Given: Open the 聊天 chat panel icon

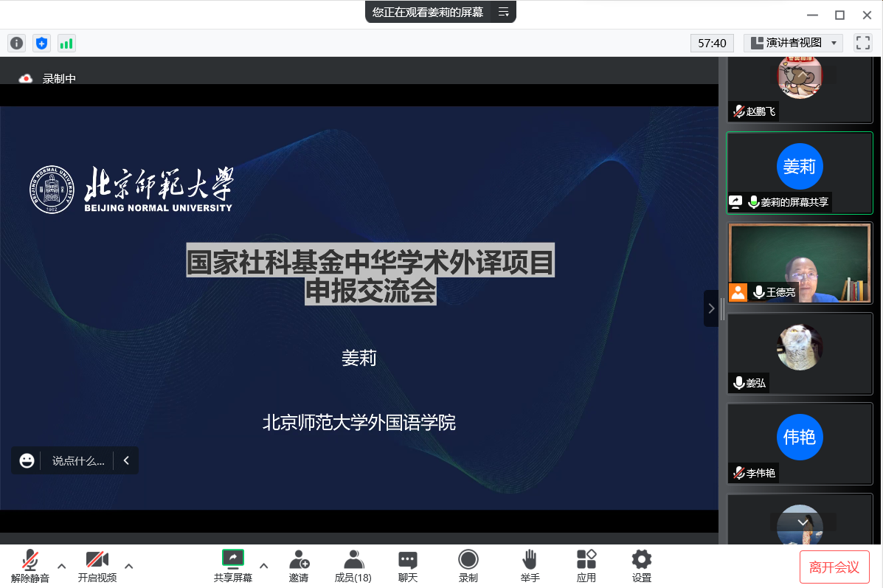Looking at the screenshot, I should [x=407, y=564].
